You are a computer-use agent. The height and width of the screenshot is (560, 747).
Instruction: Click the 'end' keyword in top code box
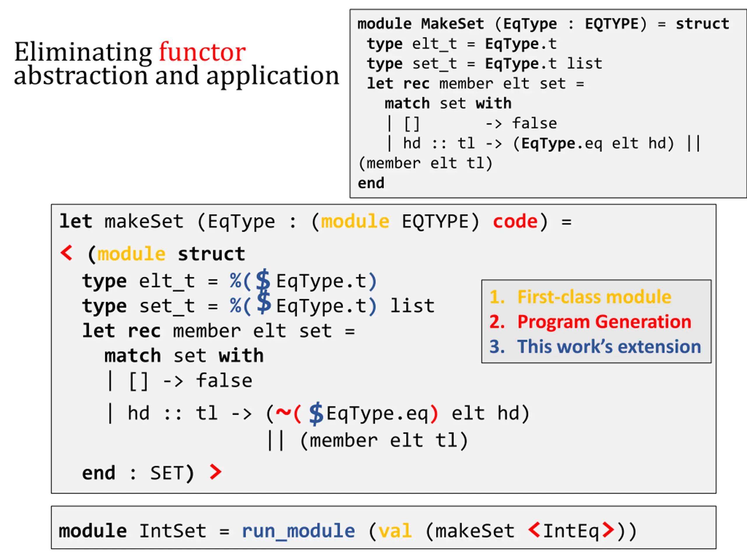pyautogui.click(x=371, y=183)
